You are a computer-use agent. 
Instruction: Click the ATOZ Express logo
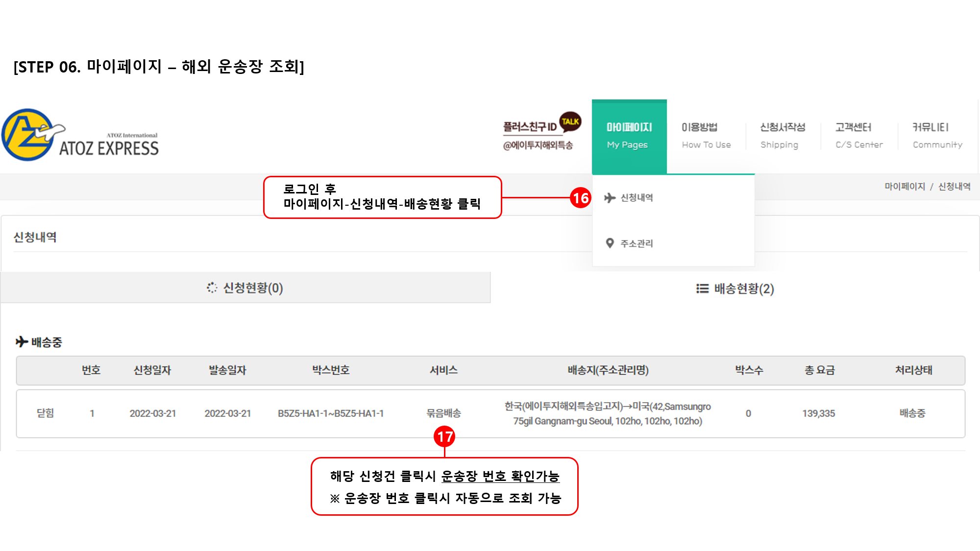81,136
